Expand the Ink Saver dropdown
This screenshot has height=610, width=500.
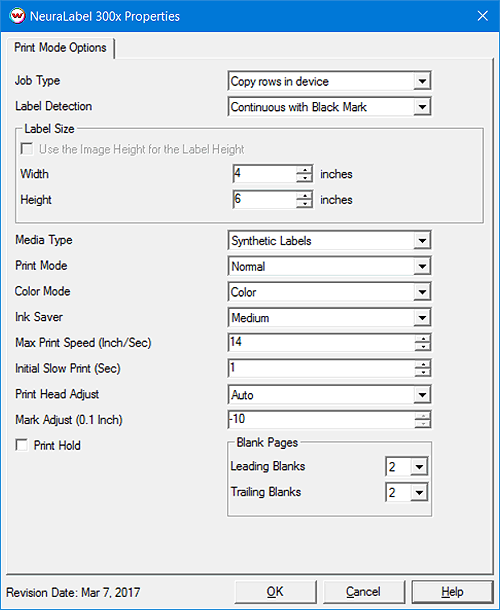pos(422,318)
